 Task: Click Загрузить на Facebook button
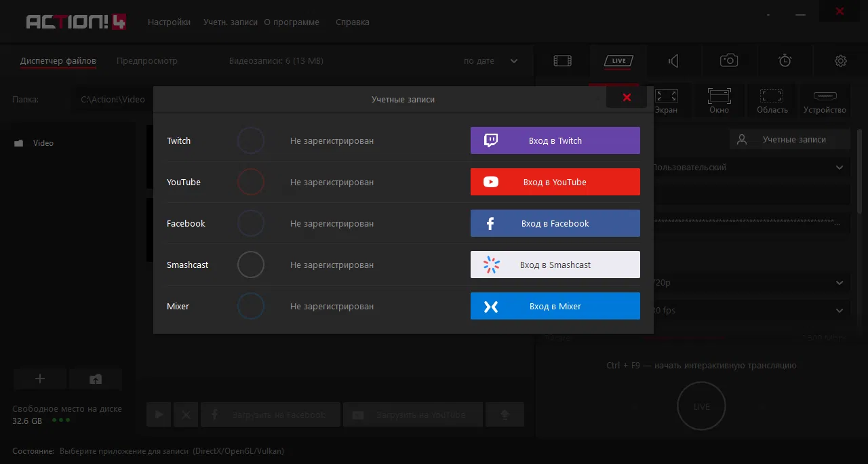point(270,414)
